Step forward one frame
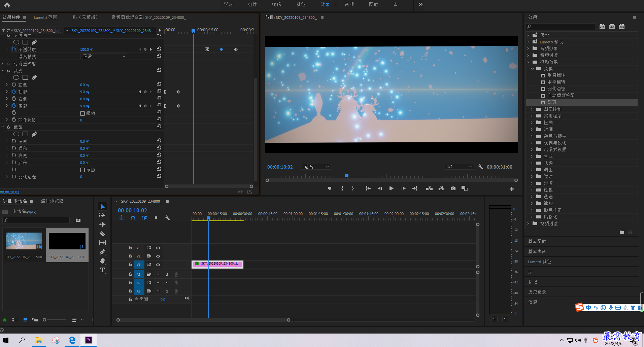Viewport: 644px width, 347px height. tap(403, 188)
